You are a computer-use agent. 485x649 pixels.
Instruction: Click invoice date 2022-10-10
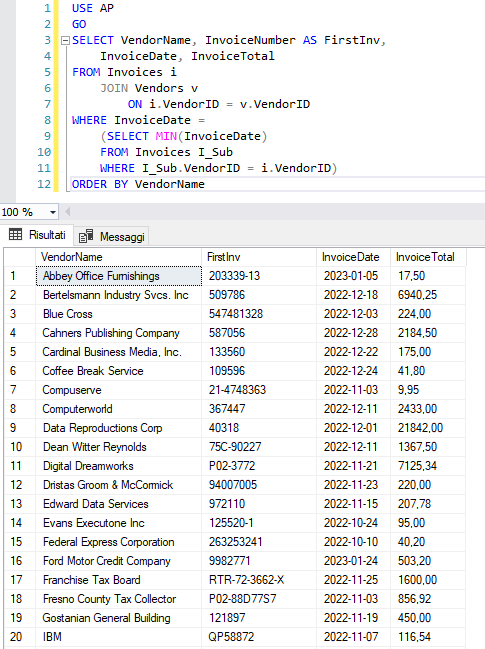353,543
